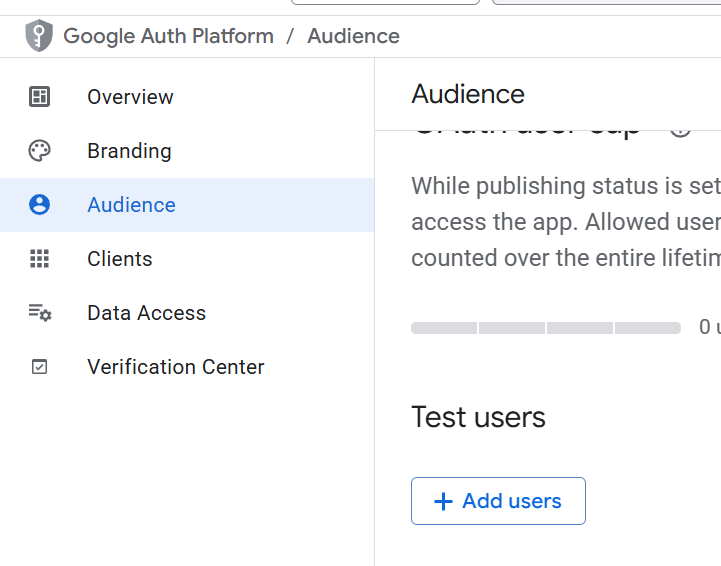
Task: Click the Overview dashboard icon in sidebar
Action: tap(39, 97)
